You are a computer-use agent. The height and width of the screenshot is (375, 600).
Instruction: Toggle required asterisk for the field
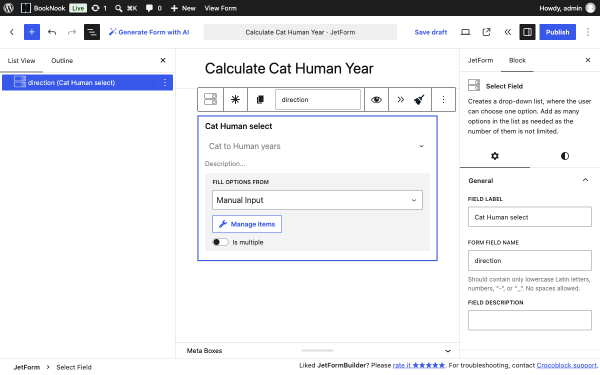[235, 99]
